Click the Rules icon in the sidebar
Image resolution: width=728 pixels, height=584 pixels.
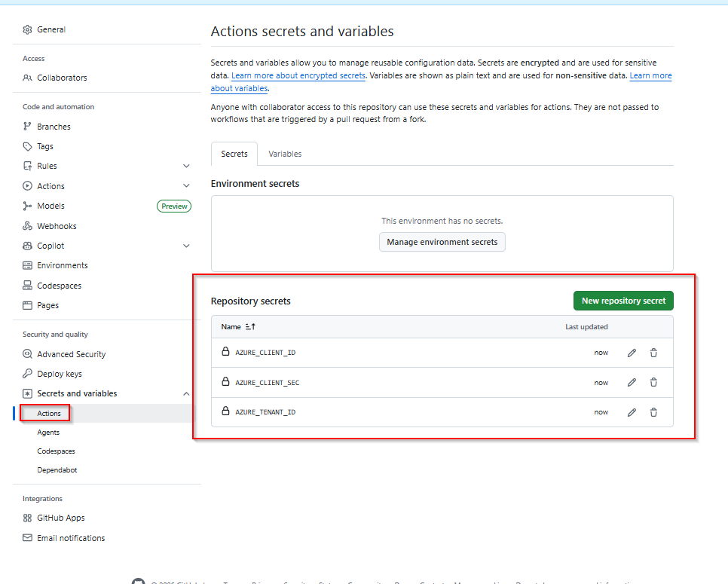point(27,166)
